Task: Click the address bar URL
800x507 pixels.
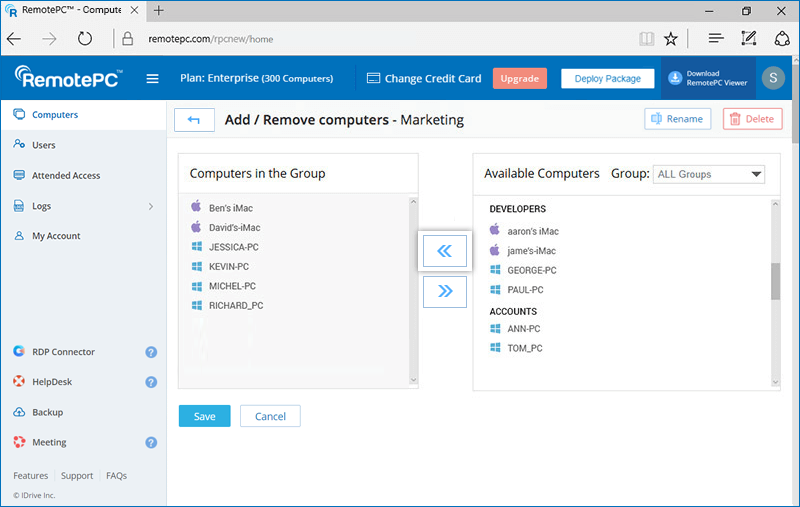Action: pos(210,39)
